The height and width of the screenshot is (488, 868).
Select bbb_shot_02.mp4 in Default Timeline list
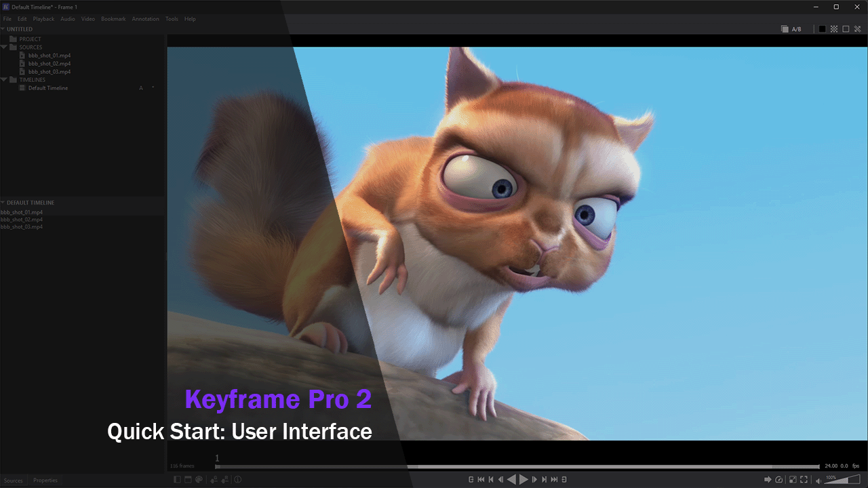coord(22,220)
